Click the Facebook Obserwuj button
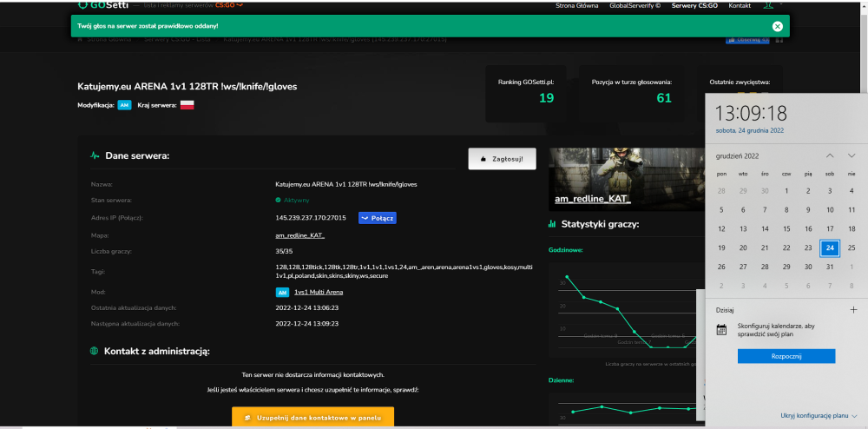This screenshot has width=868, height=429. (x=747, y=40)
